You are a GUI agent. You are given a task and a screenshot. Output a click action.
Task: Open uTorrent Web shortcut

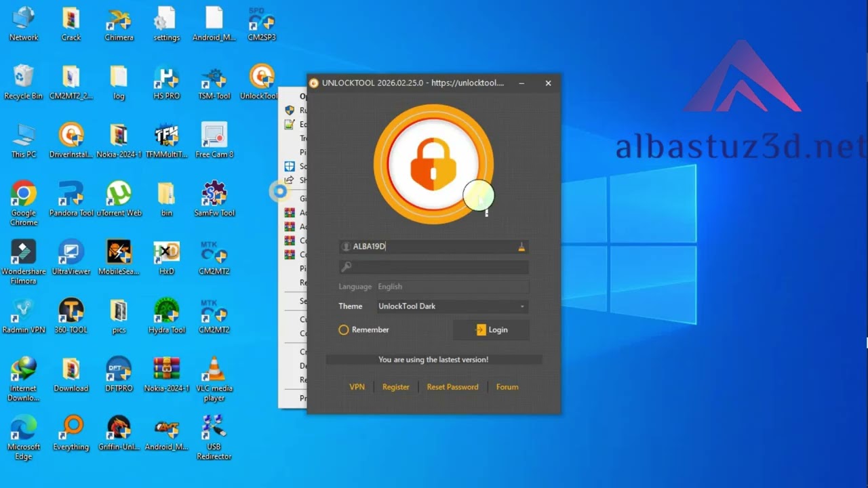[x=119, y=199]
